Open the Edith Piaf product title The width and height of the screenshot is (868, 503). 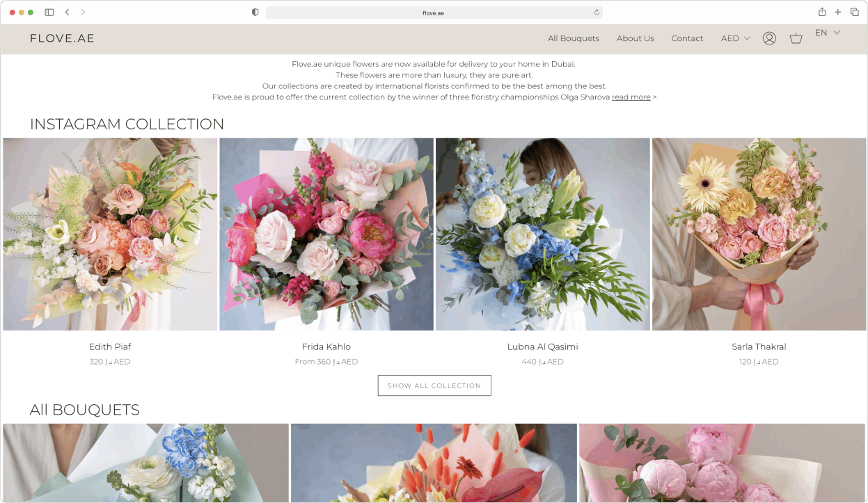click(x=110, y=346)
